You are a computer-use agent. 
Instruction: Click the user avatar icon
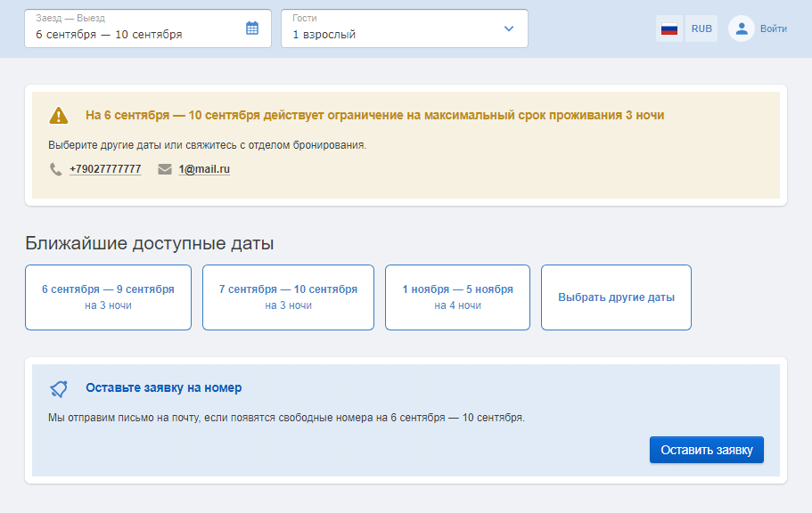point(741,28)
